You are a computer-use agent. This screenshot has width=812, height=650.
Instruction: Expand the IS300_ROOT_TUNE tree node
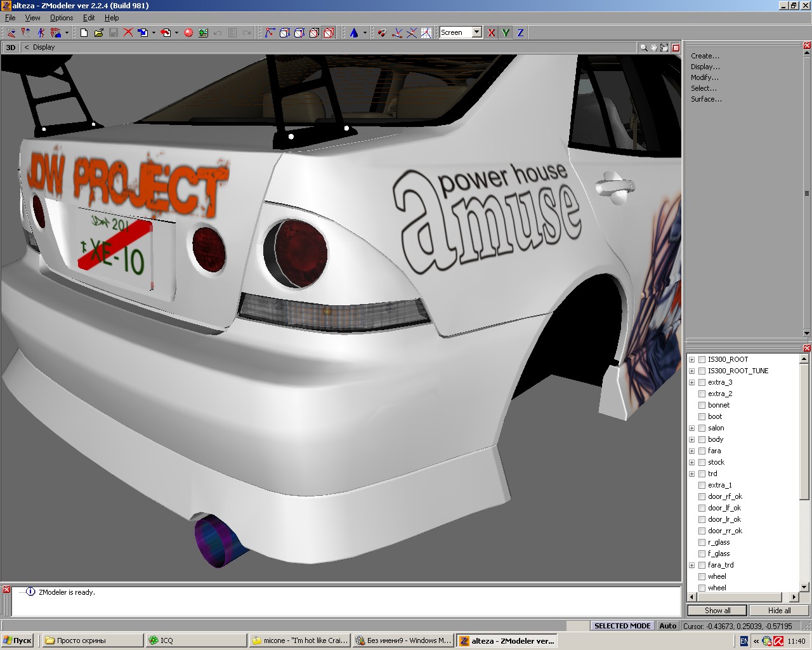pyautogui.click(x=691, y=371)
